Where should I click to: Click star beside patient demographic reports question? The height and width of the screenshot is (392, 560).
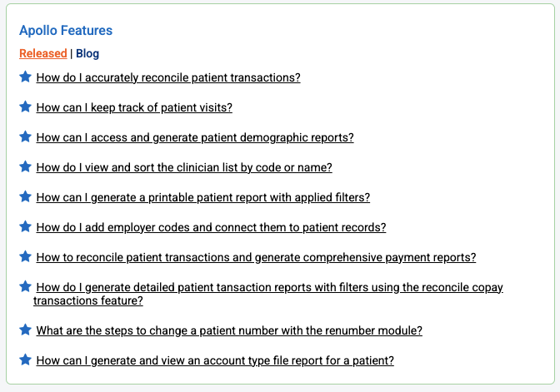25,137
